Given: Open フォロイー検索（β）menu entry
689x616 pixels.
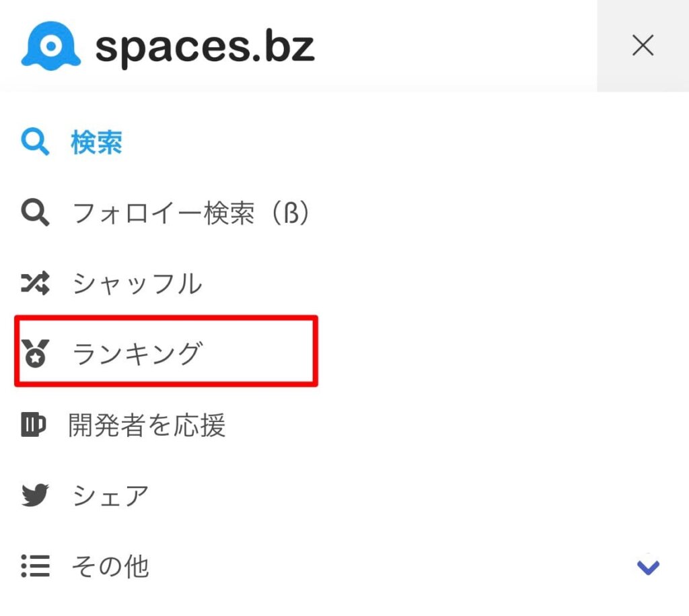Looking at the screenshot, I should pyautogui.click(x=191, y=213).
